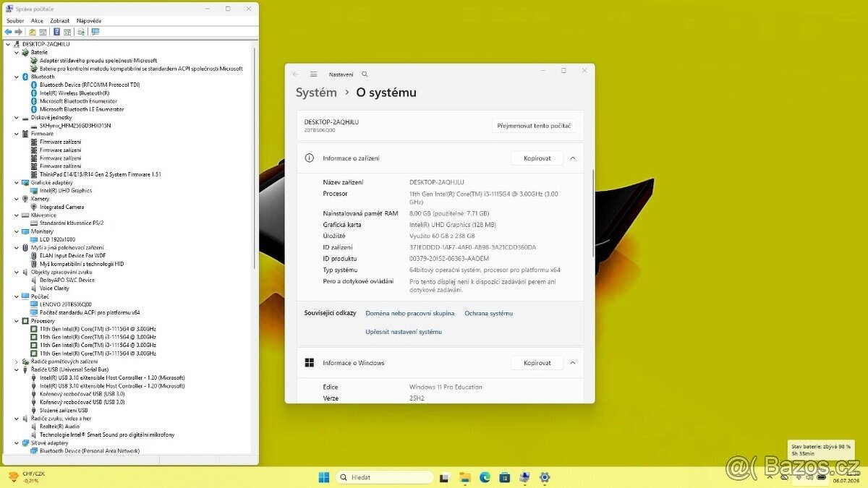This screenshot has height=488, width=868.
Task: Open the Ochrana systému link
Action: pos(488,313)
